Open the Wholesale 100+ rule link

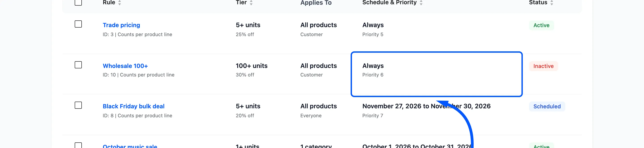(125, 66)
